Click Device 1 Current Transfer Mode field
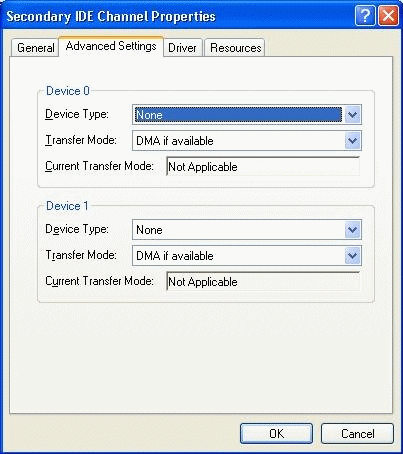The image size is (403, 454). [x=263, y=282]
